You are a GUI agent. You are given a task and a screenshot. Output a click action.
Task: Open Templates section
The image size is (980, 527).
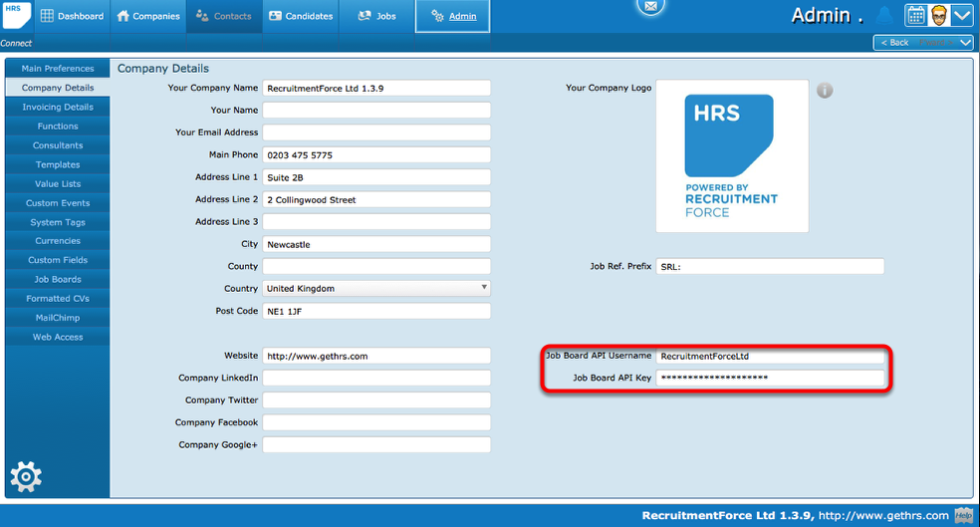coord(58,164)
